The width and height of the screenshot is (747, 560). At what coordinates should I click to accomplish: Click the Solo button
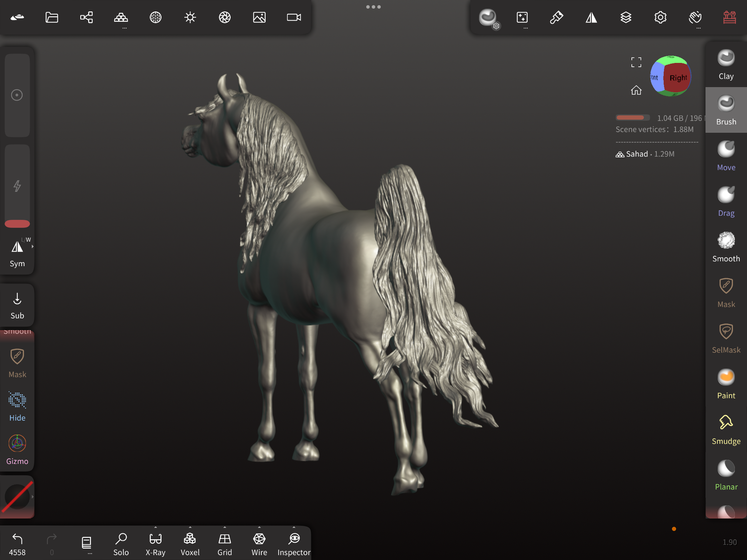(x=121, y=544)
